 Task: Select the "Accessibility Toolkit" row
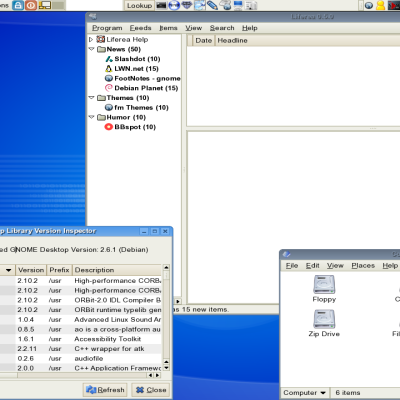pyautogui.click(x=81, y=339)
